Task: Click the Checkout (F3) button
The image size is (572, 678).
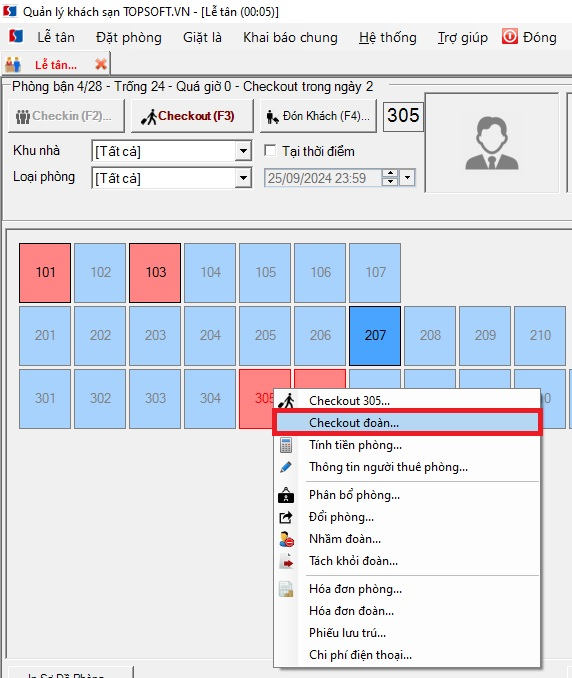Action: pos(192,116)
